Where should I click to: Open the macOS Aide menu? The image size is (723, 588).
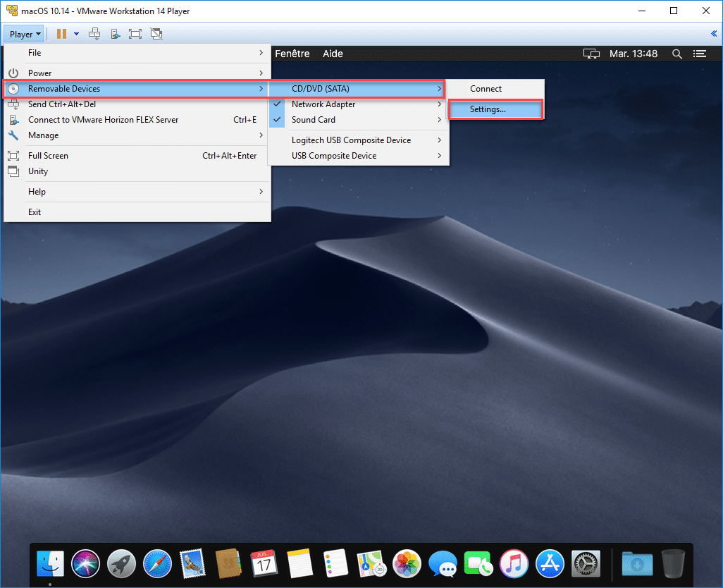(x=333, y=54)
